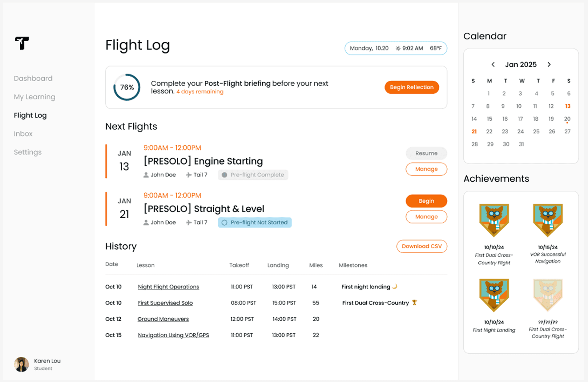
Task: Manage the Engine Starting flight
Action: (426, 169)
